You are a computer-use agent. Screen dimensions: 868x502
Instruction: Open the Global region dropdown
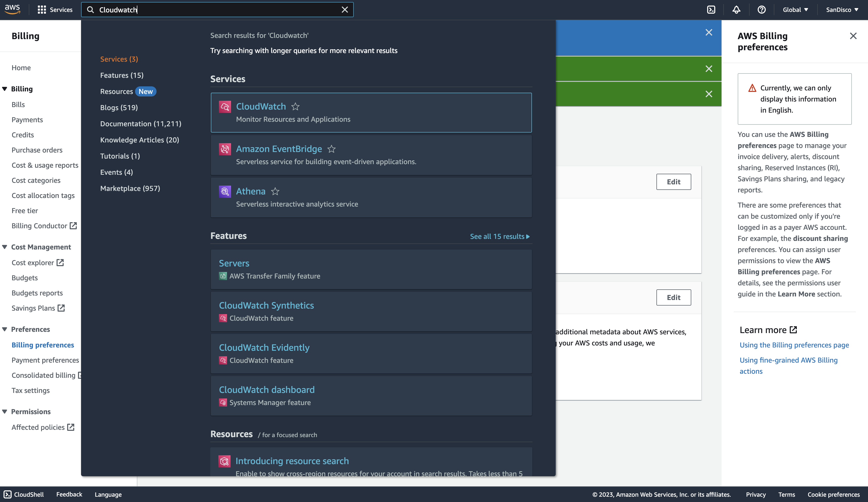pos(795,10)
